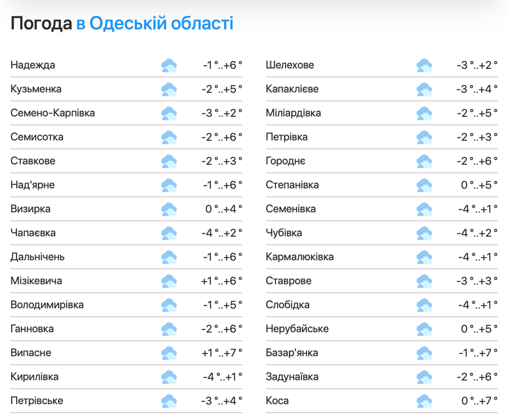Click the cloud icon next to Надежда

[169, 66]
